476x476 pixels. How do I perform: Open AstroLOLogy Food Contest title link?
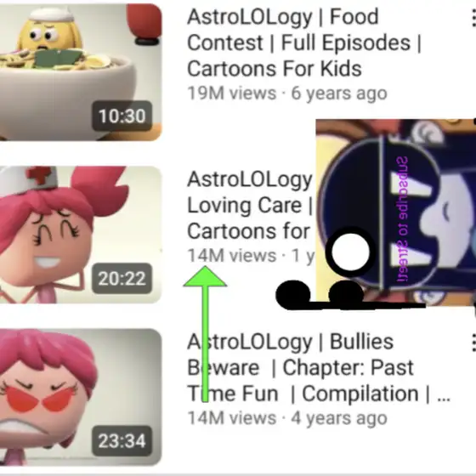coord(304,42)
